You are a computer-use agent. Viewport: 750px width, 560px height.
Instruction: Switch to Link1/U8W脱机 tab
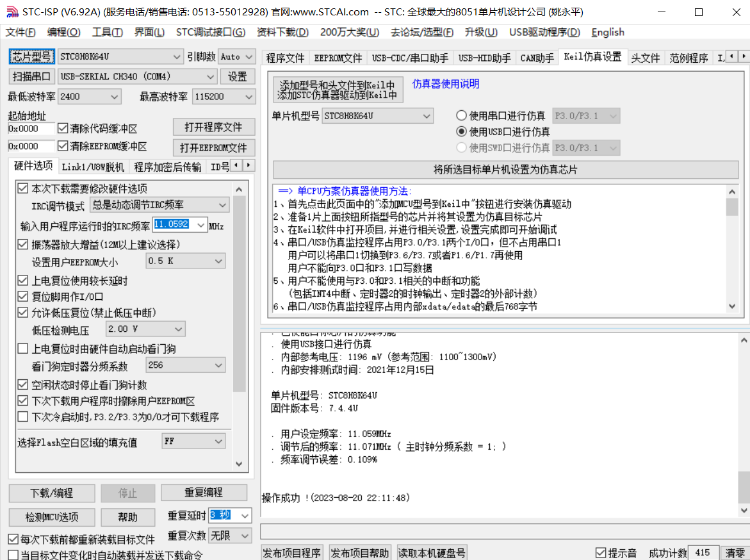tap(93, 167)
